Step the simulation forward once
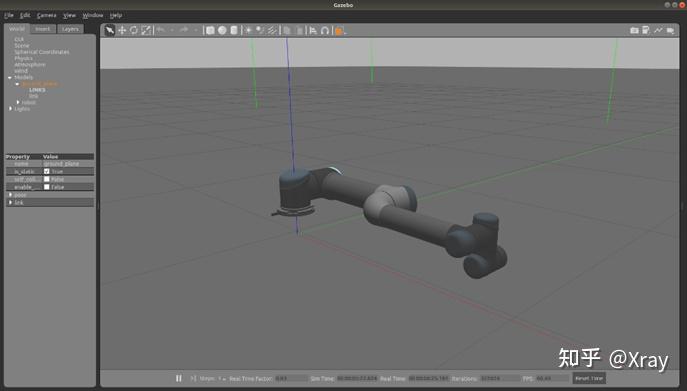The image size is (687, 391). [193, 378]
